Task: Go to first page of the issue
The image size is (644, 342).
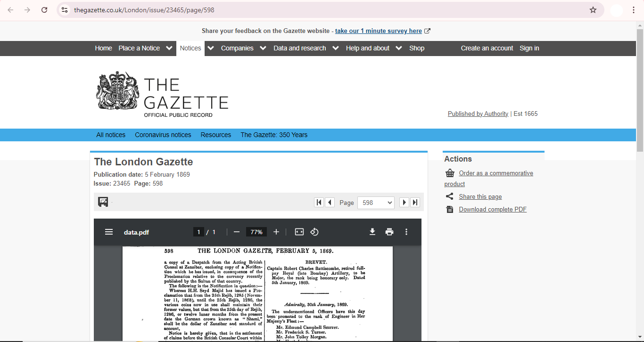Action: click(319, 202)
